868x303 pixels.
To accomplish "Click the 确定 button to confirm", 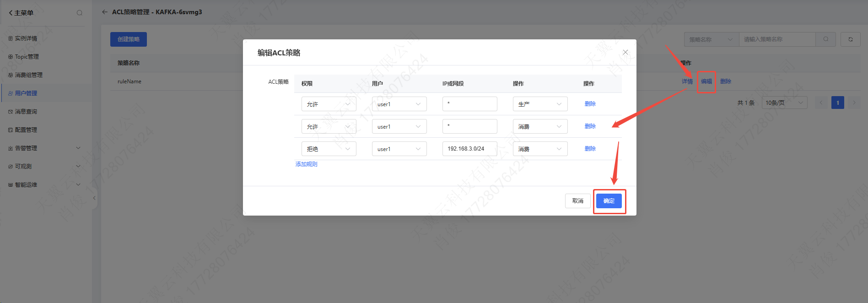I will pos(609,201).
